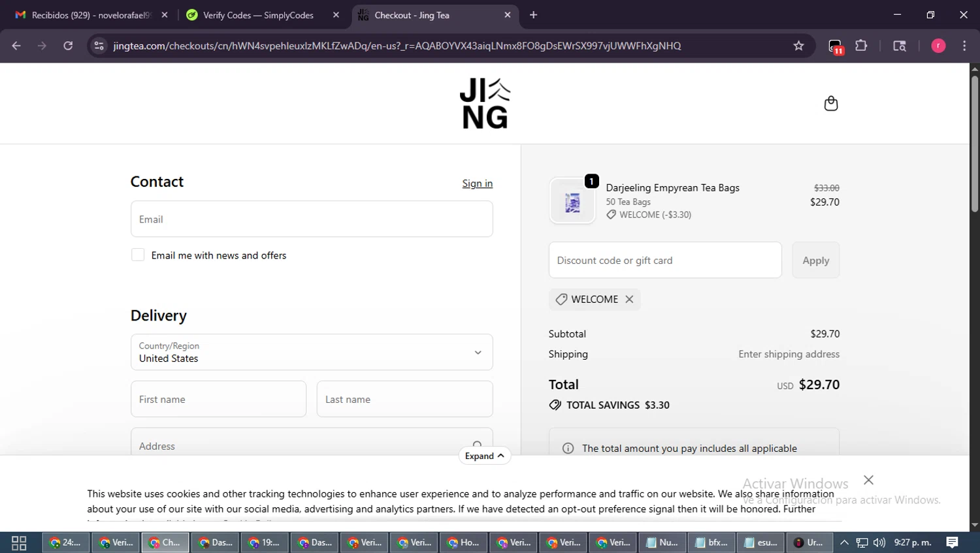This screenshot has height=553, width=980.
Task: Remove the WELCOME discount code
Action: coord(629,299)
